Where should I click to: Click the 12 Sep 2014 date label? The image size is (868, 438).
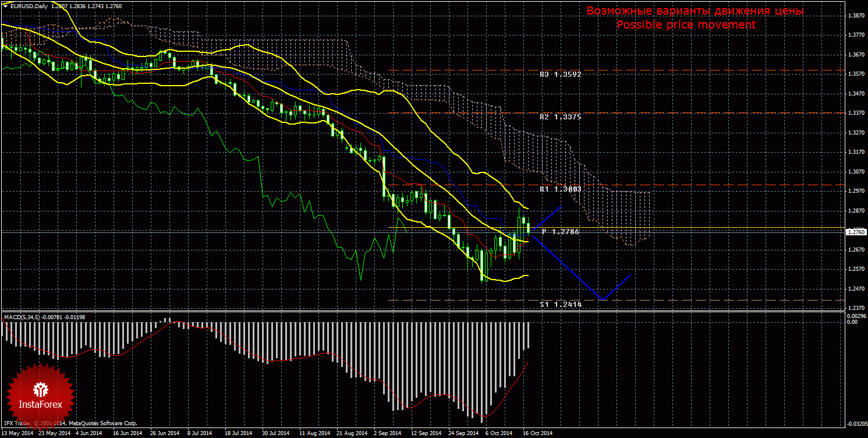[425, 433]
